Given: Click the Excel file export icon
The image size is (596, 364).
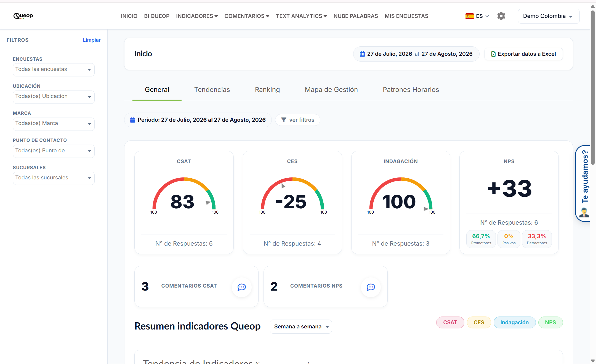Looking at the screenshot, I should click(x=493, y=54).
